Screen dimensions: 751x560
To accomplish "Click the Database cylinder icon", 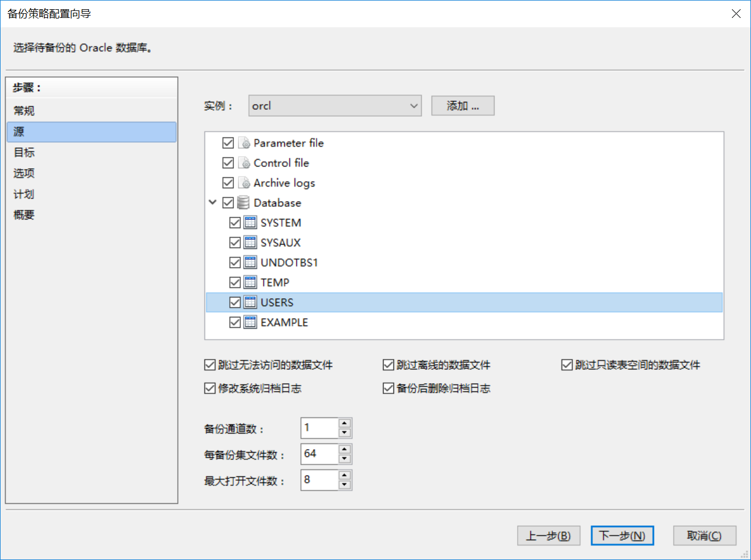I will tap(244, 203).
